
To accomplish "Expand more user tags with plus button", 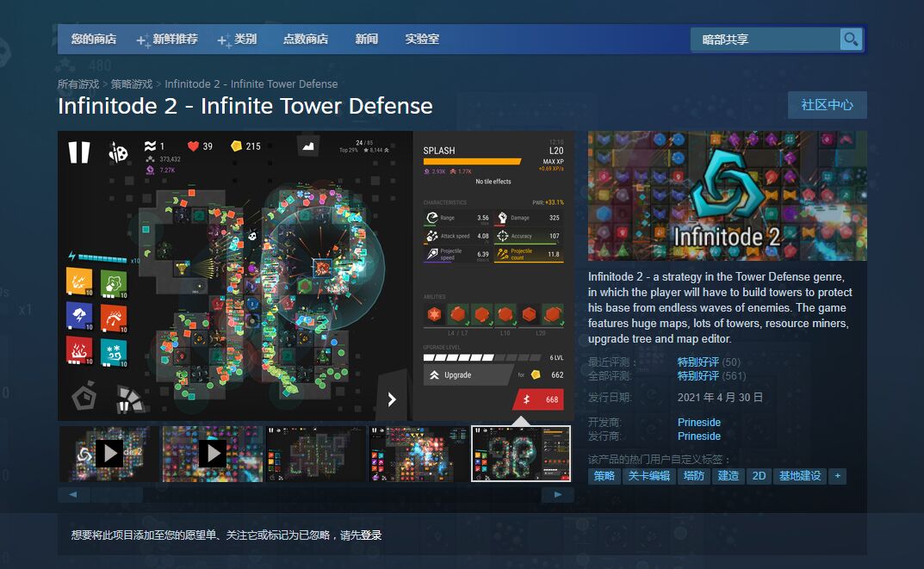I will point(836,475).
